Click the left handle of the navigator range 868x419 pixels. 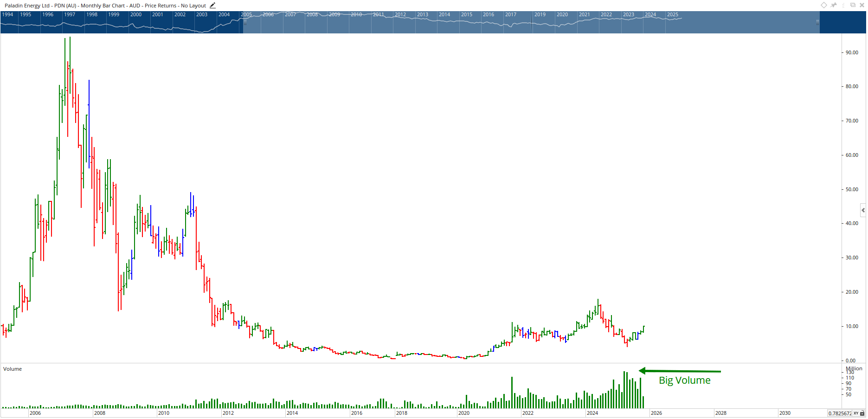pos(245,22)
